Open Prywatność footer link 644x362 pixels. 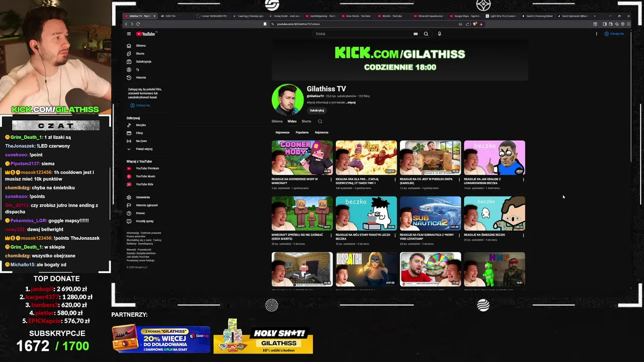point(144,250)
